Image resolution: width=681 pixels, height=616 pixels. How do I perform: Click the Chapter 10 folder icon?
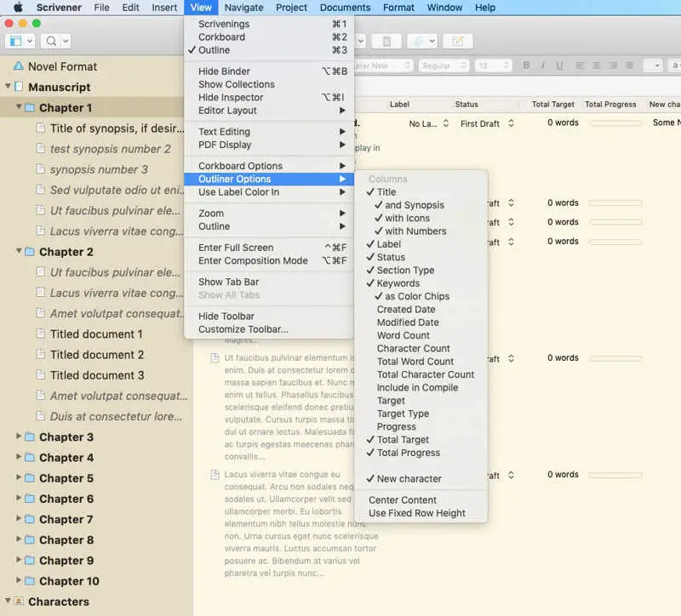pos(30,581)
